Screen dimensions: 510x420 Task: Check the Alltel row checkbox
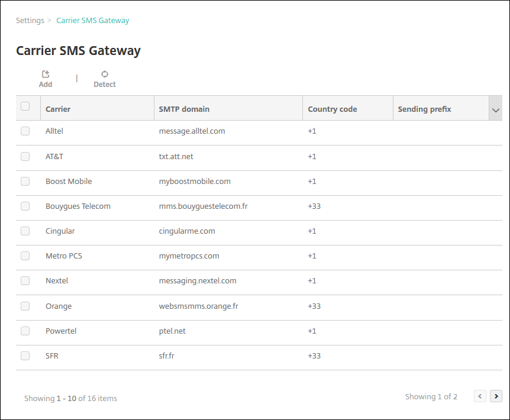(x=25, y=131)
